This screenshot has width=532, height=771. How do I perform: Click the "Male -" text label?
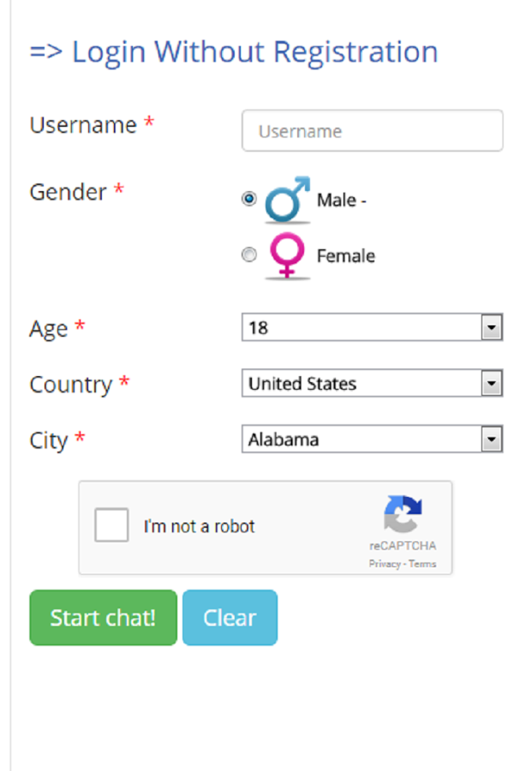click(341, 200)
